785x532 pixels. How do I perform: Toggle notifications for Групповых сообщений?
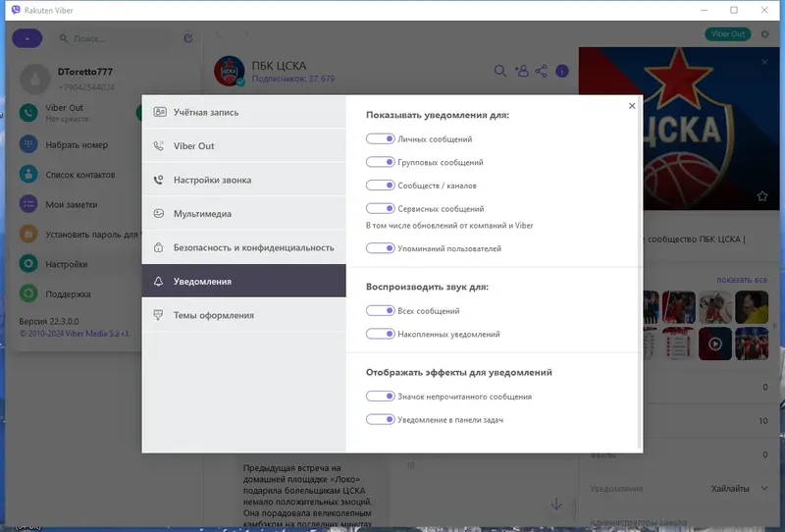tap(380, 162)
